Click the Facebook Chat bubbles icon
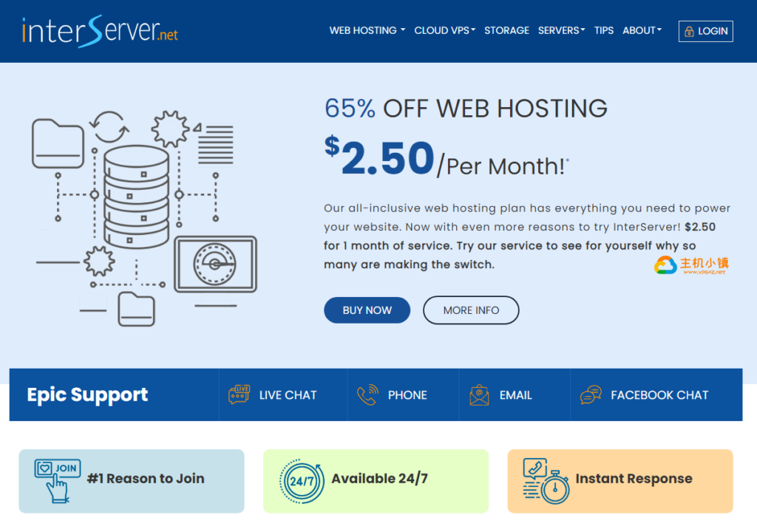 pyautogui.click(x=591, y=395)
